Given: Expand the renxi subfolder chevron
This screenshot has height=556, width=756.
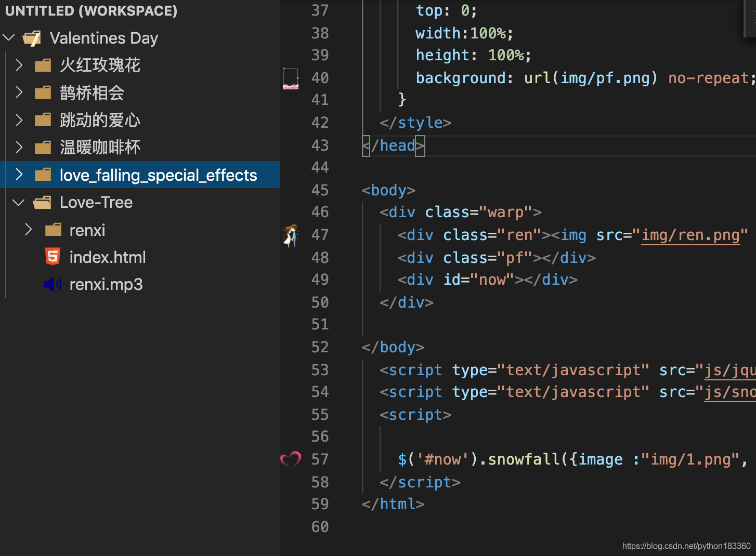Looking at the screenshot, I should click(29, 230).
